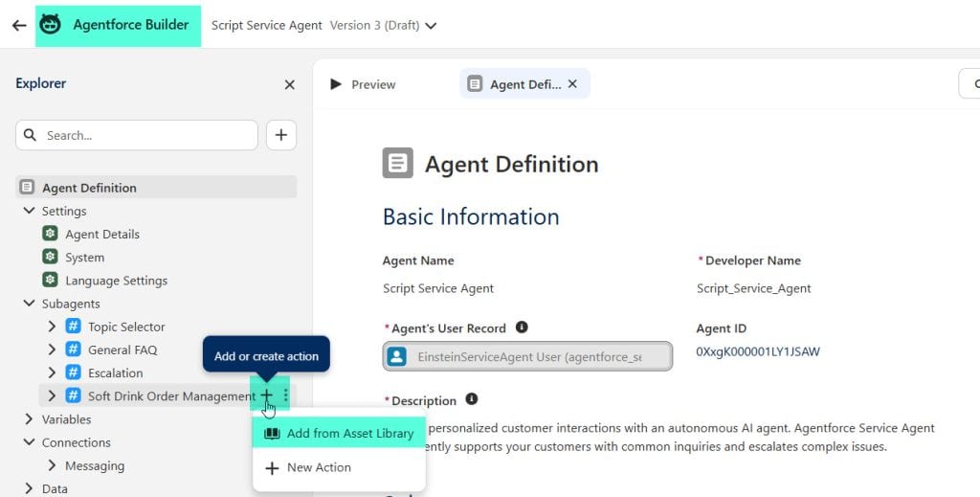Expand the General FAQ subagent
The image size is (980, 497).
pos(52,350)
